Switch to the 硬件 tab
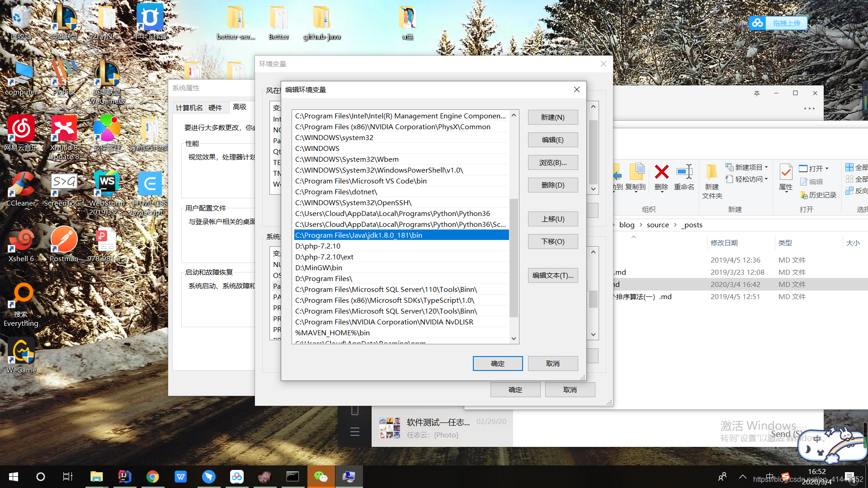Image resolution: width=868 pixels, height=488 pixels. pos(215,108)
